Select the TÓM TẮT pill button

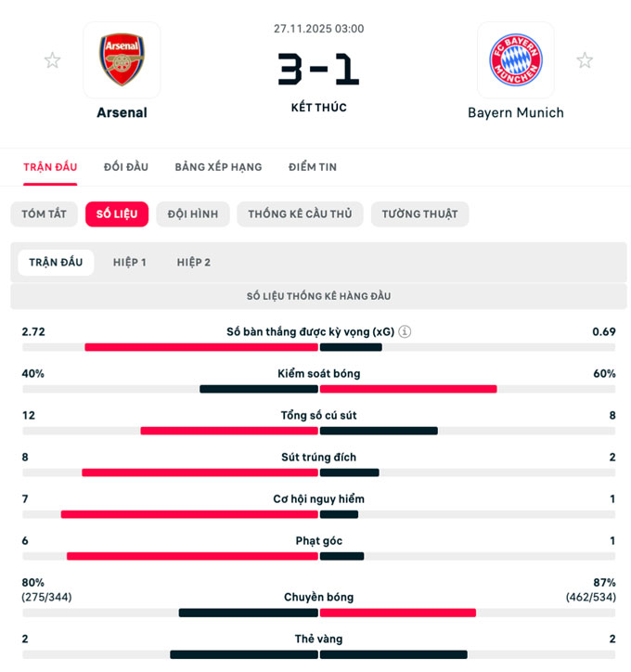[45, 214]
